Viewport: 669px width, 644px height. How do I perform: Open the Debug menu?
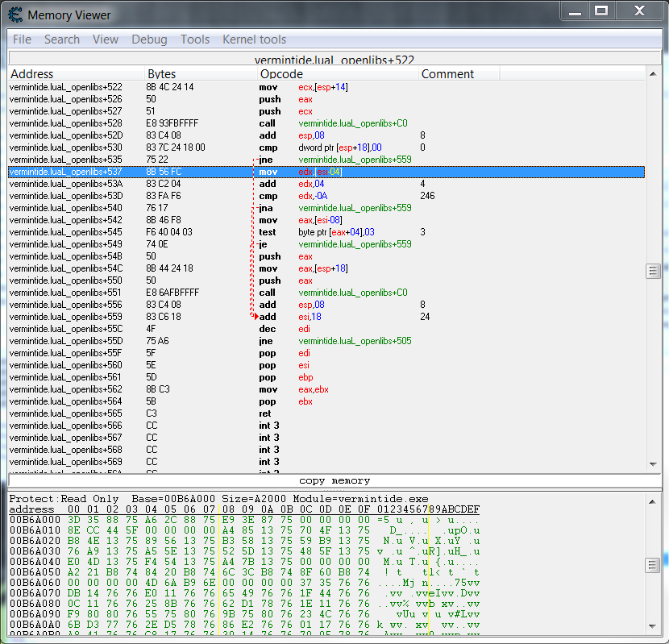(148, 39)
